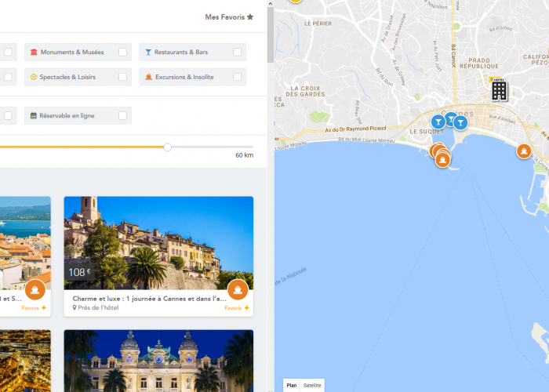Click the calendar icon for Réservable en ligne
The height and width of the screenshot is (392, 549).
coord(33,116)
